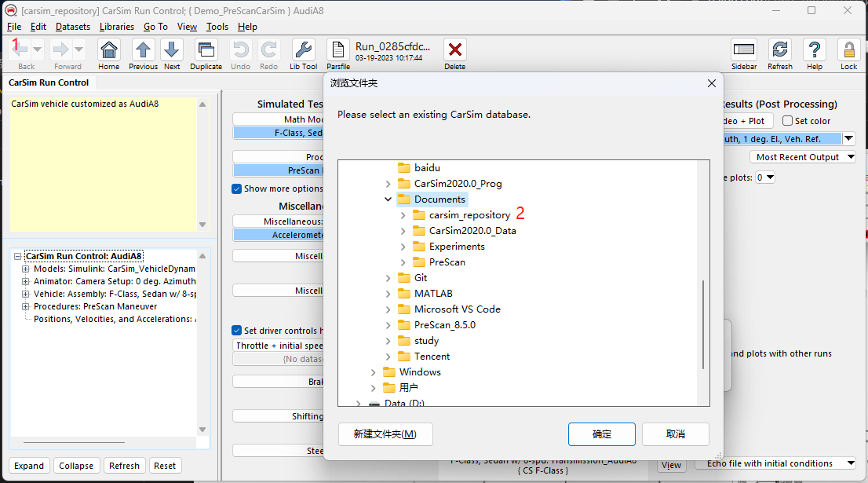Screen dimensions: 868x483
Task: Expand Models: Simulink tree node
Action: click(x=25, y=269)
